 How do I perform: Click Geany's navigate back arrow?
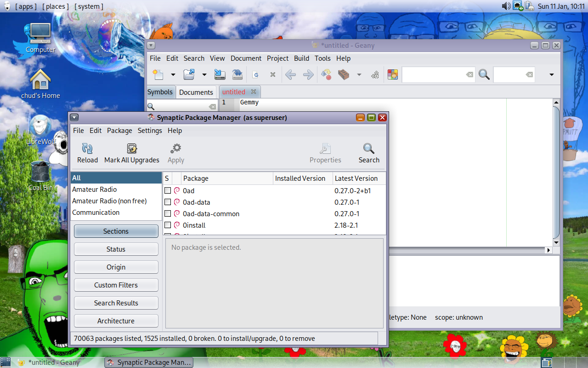290,75
